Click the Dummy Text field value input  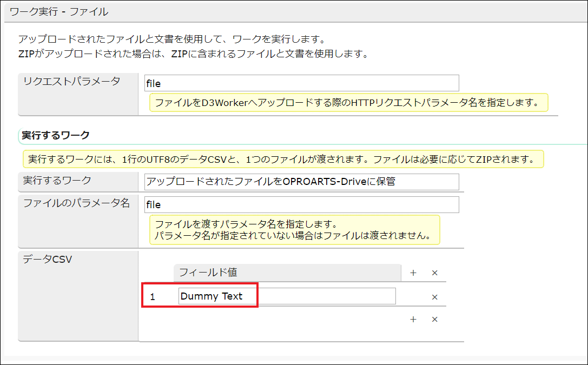pyautogui.click(x=287, y=296)
